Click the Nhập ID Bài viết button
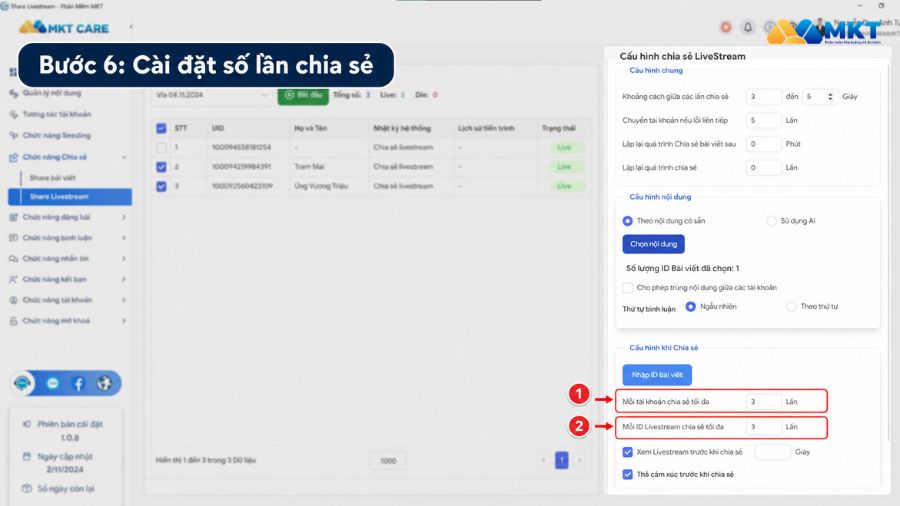The height and width of the screenshot is (506, 900). click(x=657, y=375)
